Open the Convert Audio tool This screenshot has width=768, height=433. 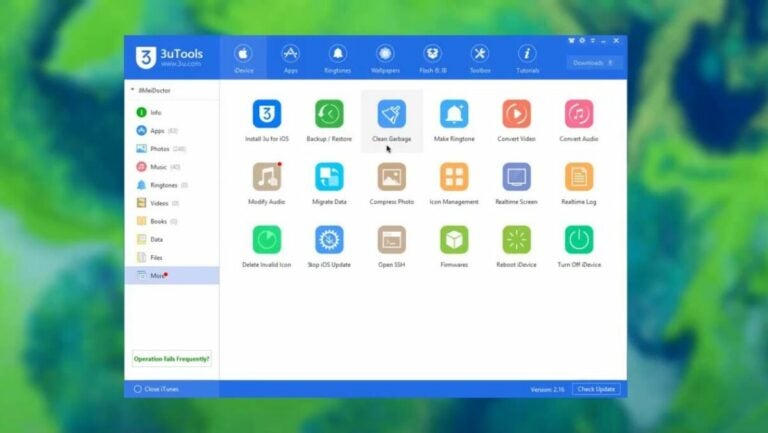pos(578,120)
